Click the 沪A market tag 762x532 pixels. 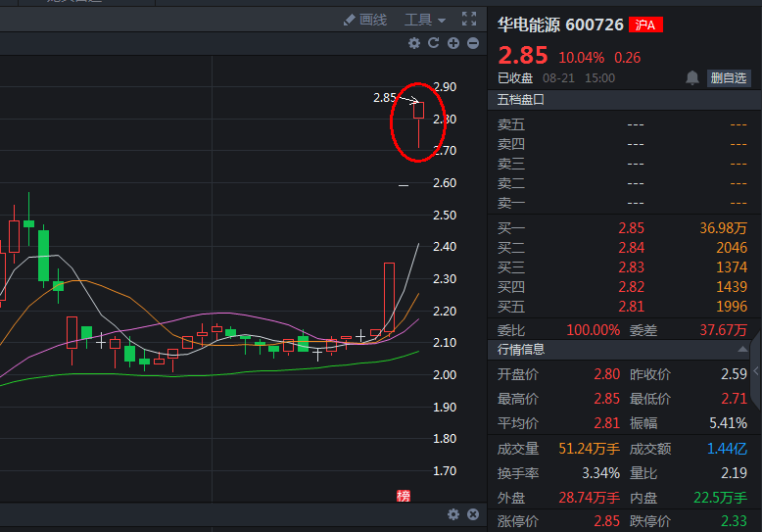click(x=645, y=24)
